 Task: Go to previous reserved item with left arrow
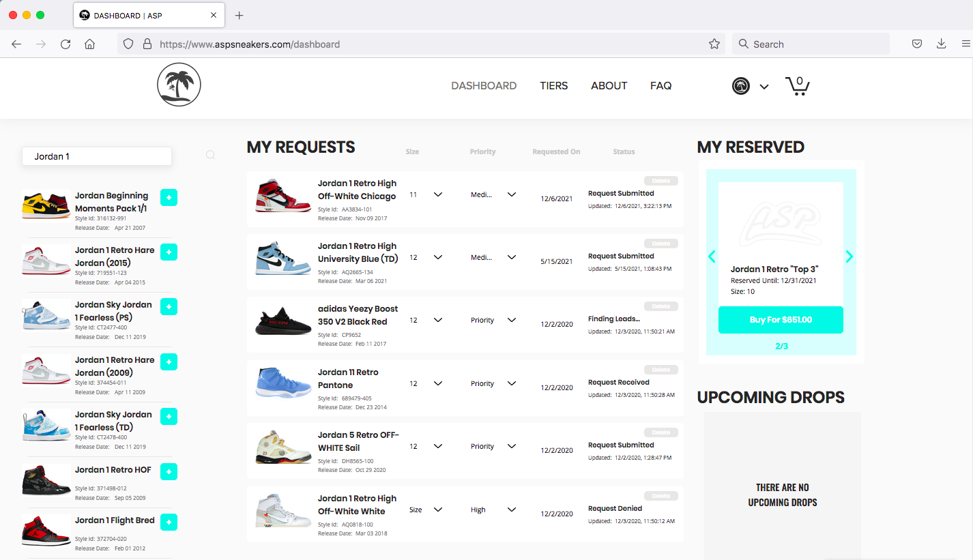point(712,256)
